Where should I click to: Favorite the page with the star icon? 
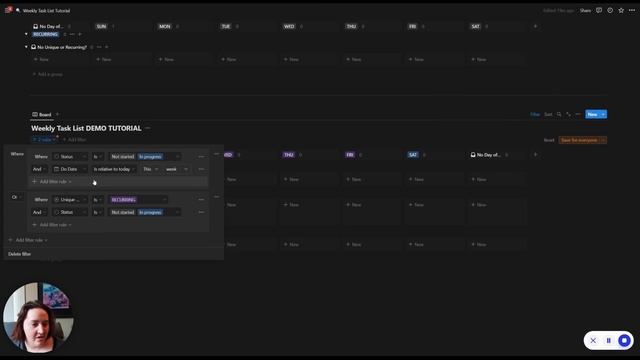(621, 10)
